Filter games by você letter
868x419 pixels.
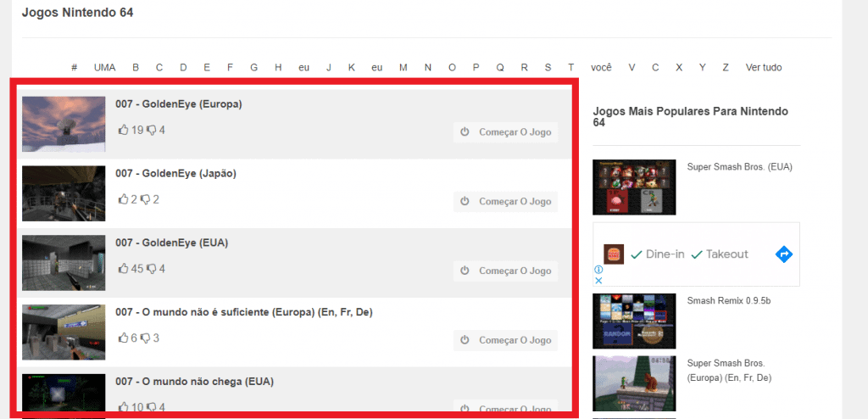point(601,68)
